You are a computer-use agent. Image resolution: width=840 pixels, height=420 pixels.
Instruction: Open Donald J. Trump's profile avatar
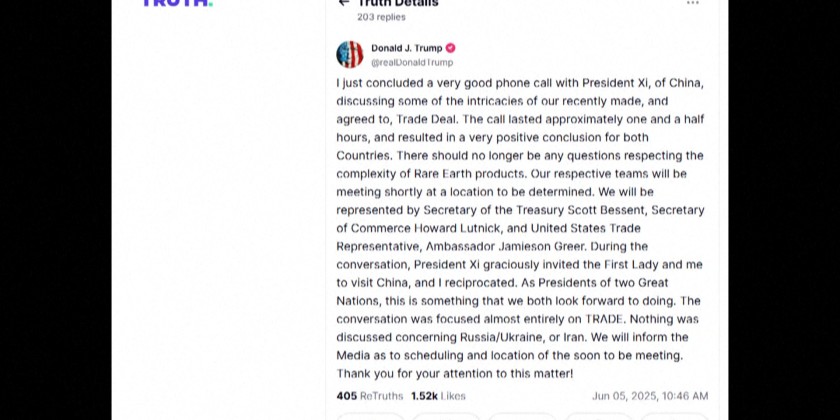coord(350,54)
